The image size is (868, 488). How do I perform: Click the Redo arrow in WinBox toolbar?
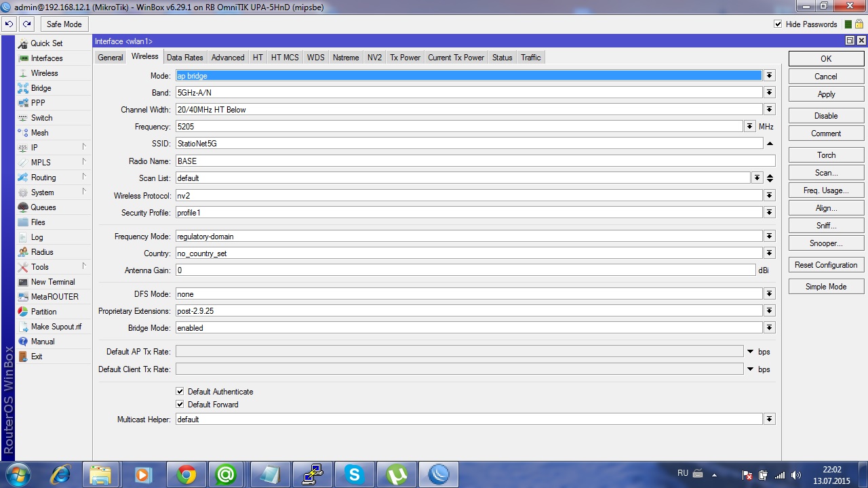coord(26,24)
